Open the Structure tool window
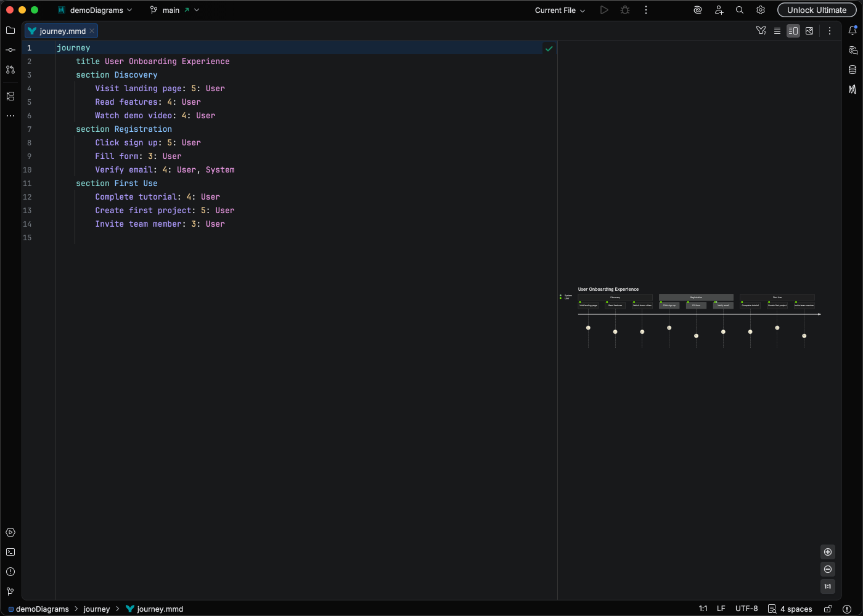863x616 pixels. (x=10, y=96)
